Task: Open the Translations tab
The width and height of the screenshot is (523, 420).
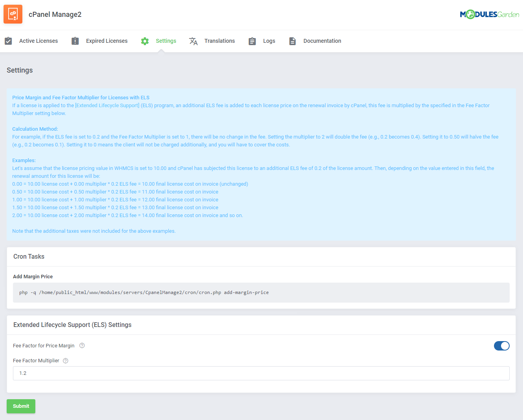Action: coord(219,40)
